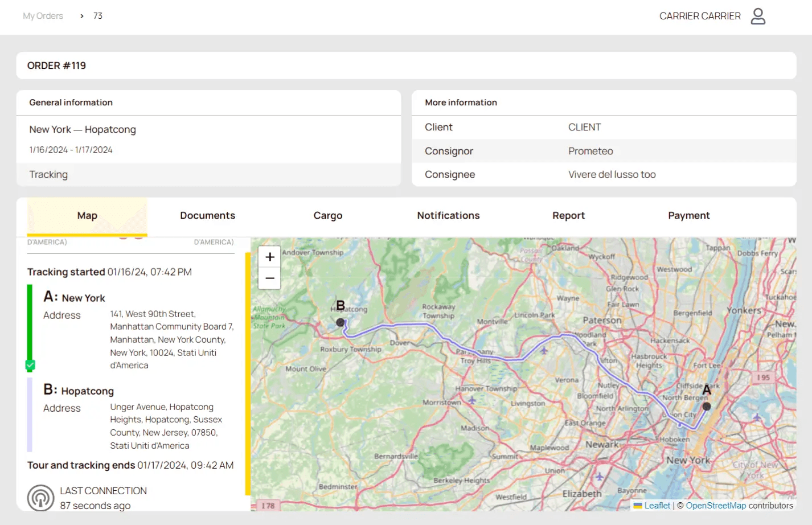Image resolution: width=812 pixels, height=525 pixels.
Task: Click the breadcrumb chevron arrow
Action: pyautogui.click(x=82, y=16)
